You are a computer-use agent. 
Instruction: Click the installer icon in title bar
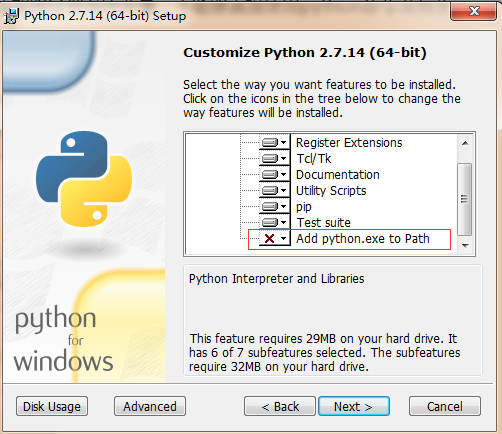11,16
